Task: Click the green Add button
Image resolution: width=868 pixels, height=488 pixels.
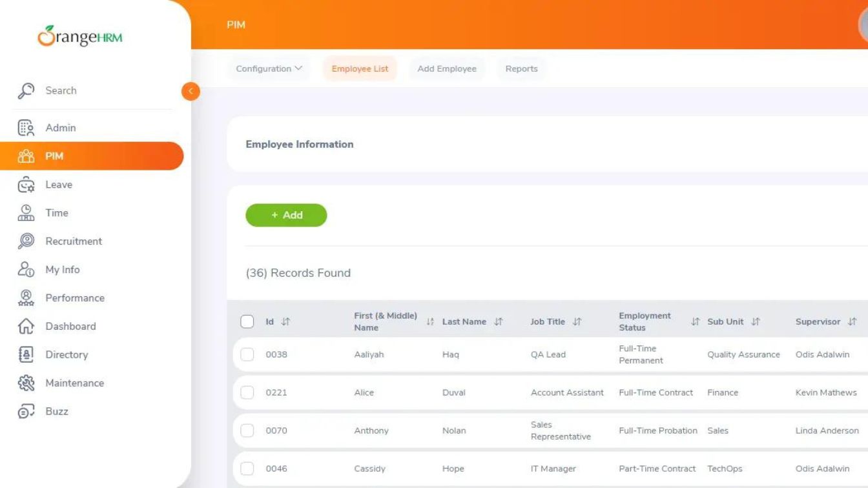Action: click(x=286, y=215)
